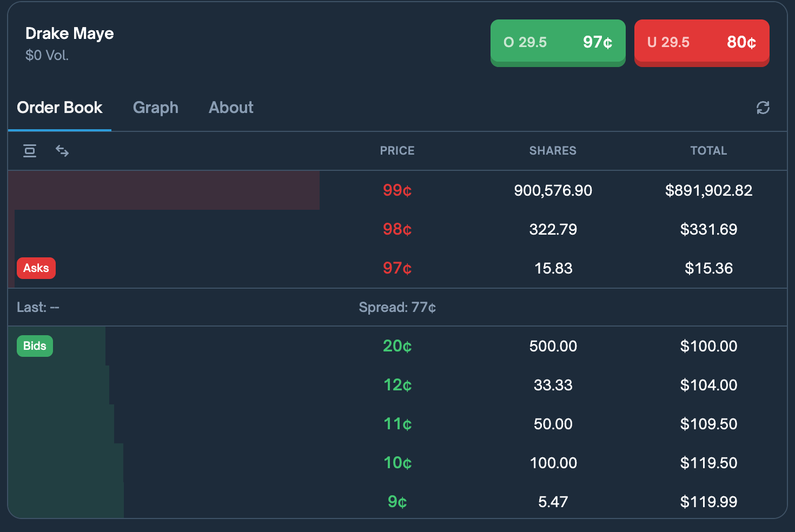Click the Drake Maye market title
Image resolution: width=795 pixels, height=532 pixels.
click(70, 34)
